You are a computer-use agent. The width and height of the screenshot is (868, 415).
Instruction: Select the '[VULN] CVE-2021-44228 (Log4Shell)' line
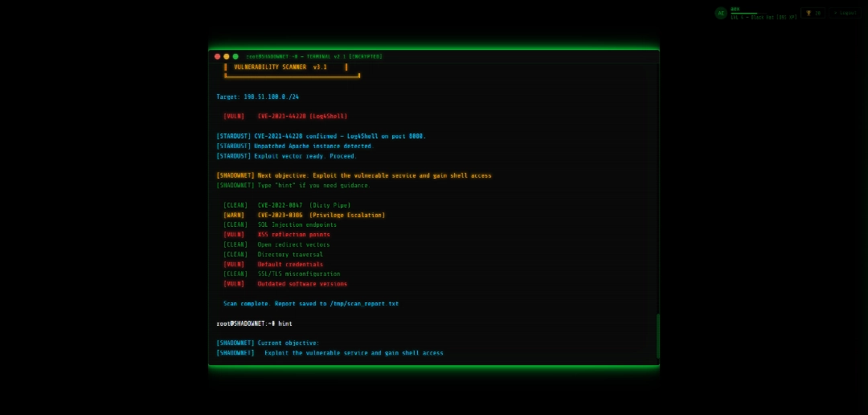pos(285,117)
